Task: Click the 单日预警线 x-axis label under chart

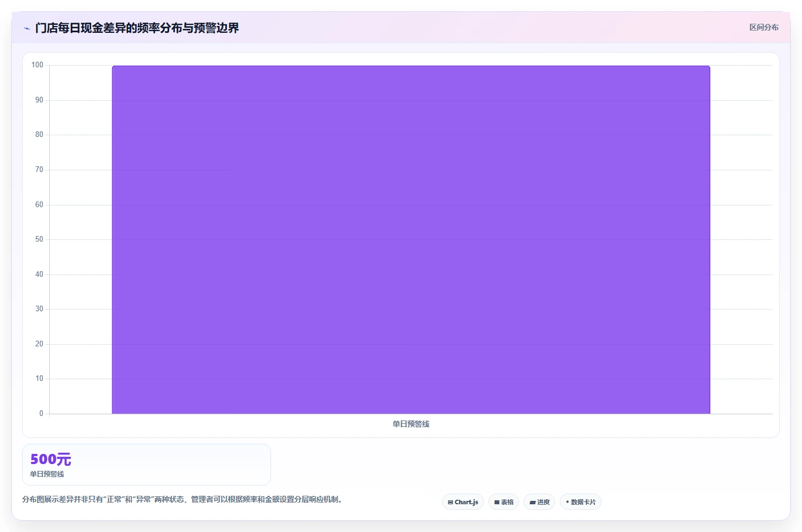Action: (411, 424)
